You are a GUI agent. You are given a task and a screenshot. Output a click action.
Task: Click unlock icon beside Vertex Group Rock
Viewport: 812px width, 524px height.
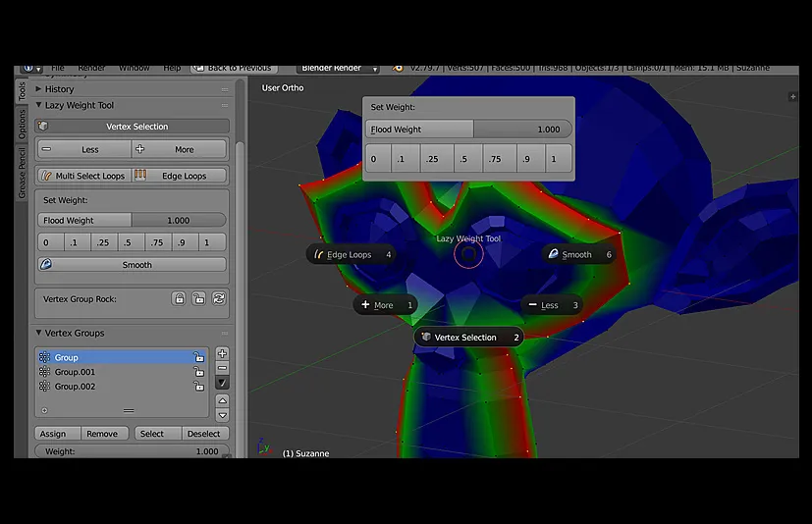click(x=199, y=298)
